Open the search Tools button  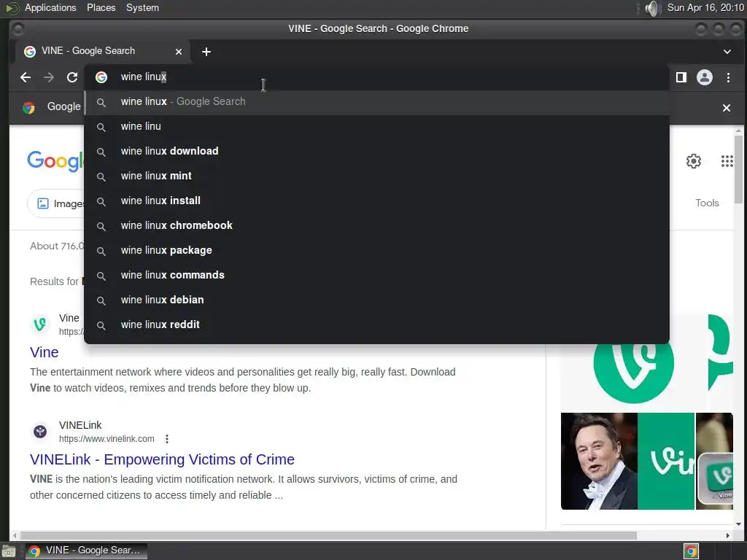(x=707, y=203)
